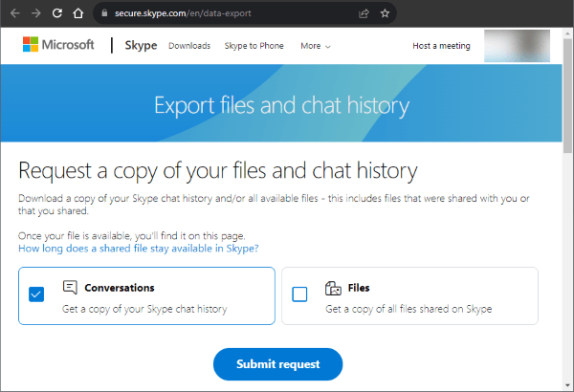This screenshot has height=392, width=574.
Task: Click 'Export files and chat history' banner title
Action: tap(281, 106)
